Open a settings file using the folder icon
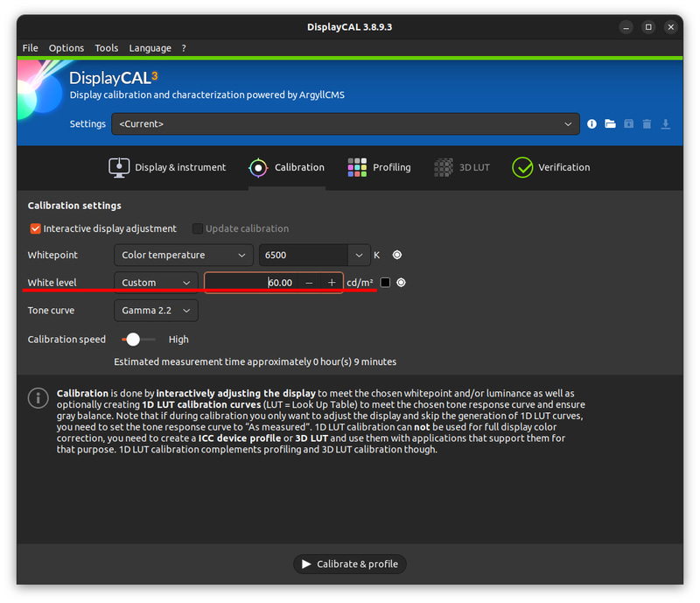The image size is (700, 603). [611, 123]
